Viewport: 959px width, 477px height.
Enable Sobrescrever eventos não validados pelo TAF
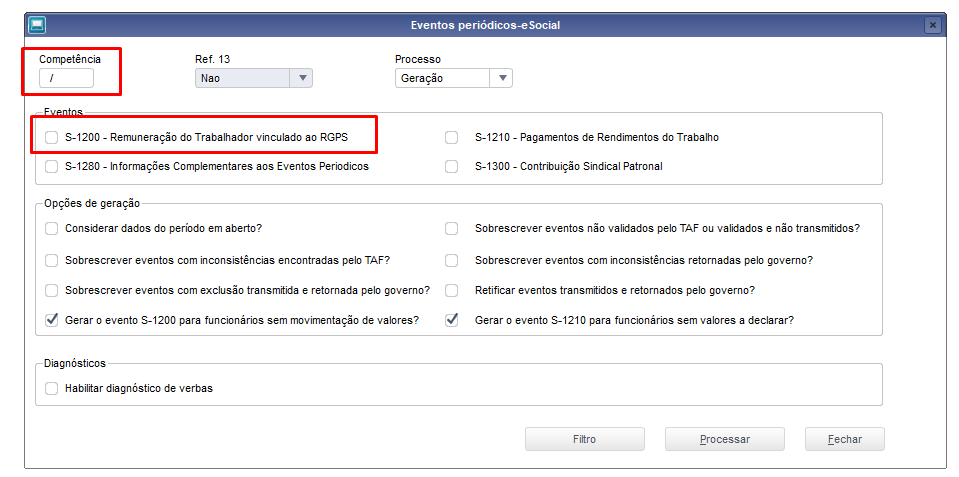[451, 229]
